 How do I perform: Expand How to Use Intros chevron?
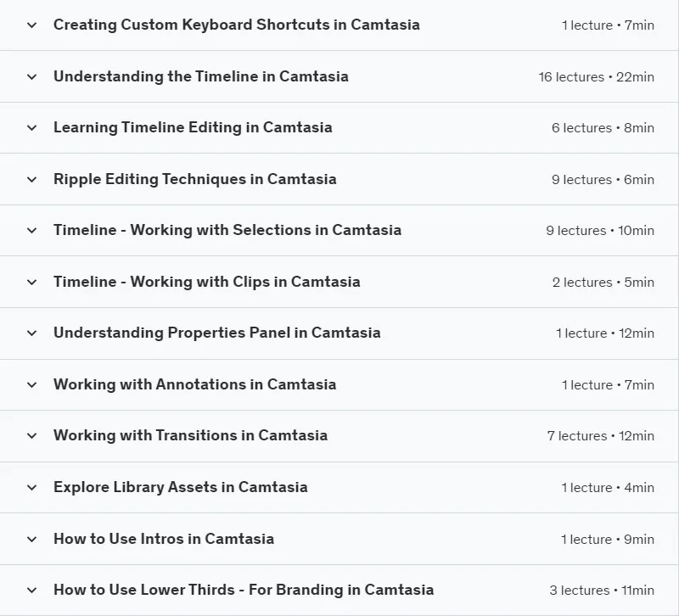click(31, 540)
